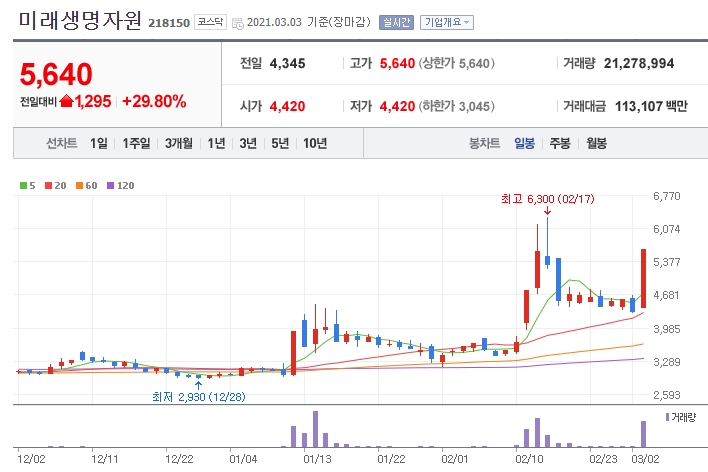Screen dimensions: 708x472
Task: Click the 01/13 date axis label
Action: coord(317,459)
